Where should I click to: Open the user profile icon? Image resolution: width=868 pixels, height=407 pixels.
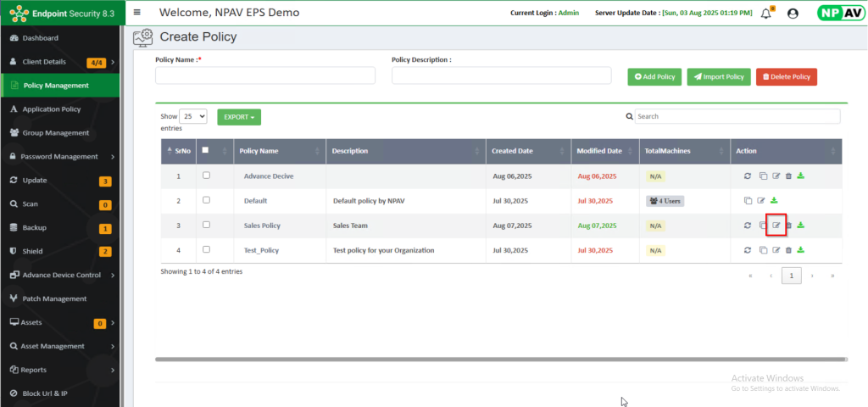point(793,14)
